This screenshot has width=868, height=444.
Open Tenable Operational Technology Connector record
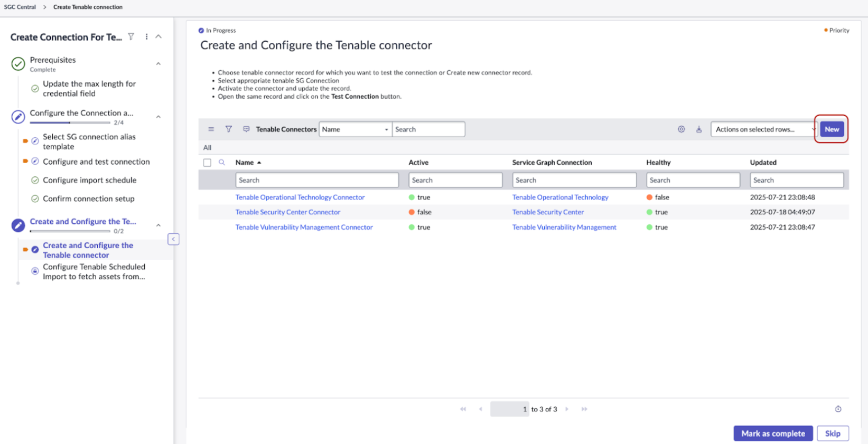coord(300,197)
